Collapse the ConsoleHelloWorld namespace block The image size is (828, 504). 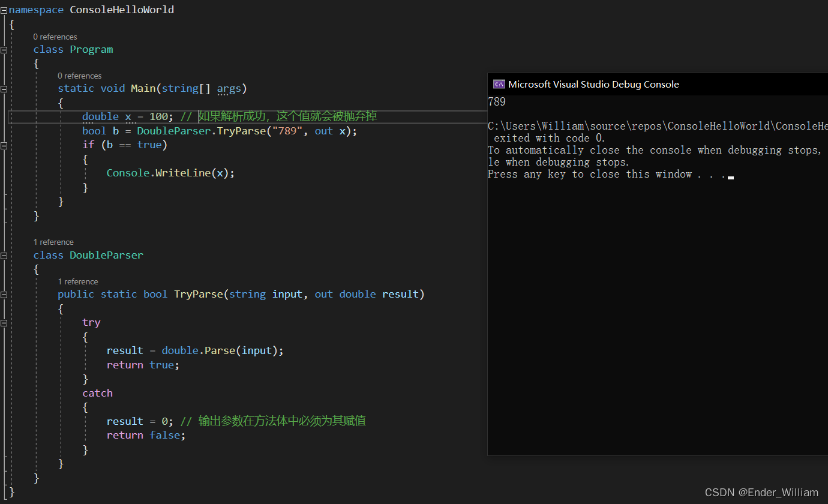(4, 10)
